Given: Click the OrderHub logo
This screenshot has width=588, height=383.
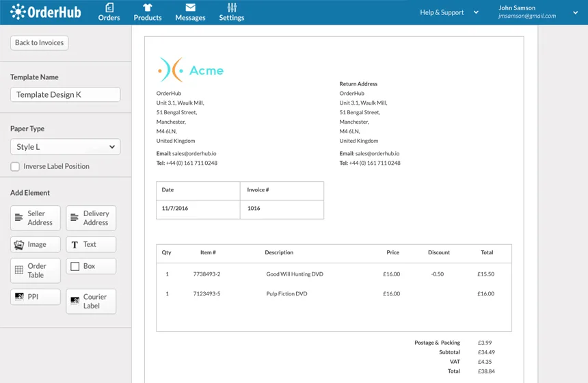Looking at the screenshot, I should (x=45, y=12).
